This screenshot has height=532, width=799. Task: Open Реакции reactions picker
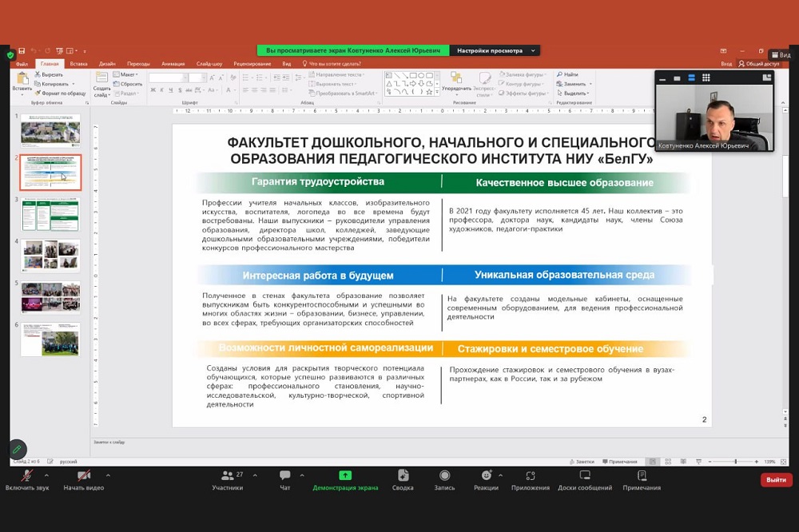point(486,480)
